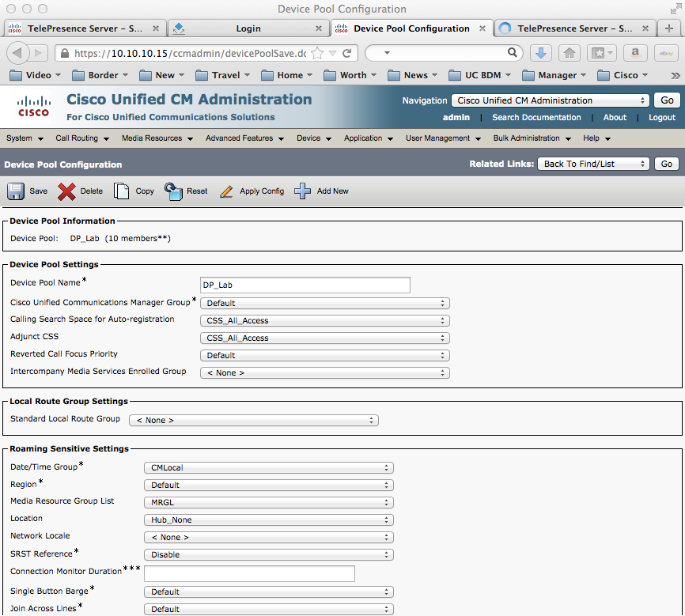Open the Intercompany Media Services Enrolled Group dropdown
The width and height of the screenshot is (685, 616).
point(325,373)
